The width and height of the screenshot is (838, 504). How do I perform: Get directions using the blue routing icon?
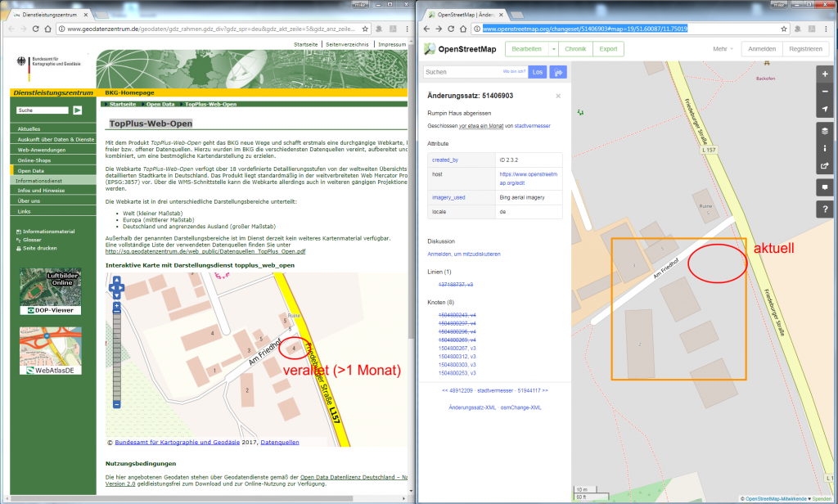point(559,72)
